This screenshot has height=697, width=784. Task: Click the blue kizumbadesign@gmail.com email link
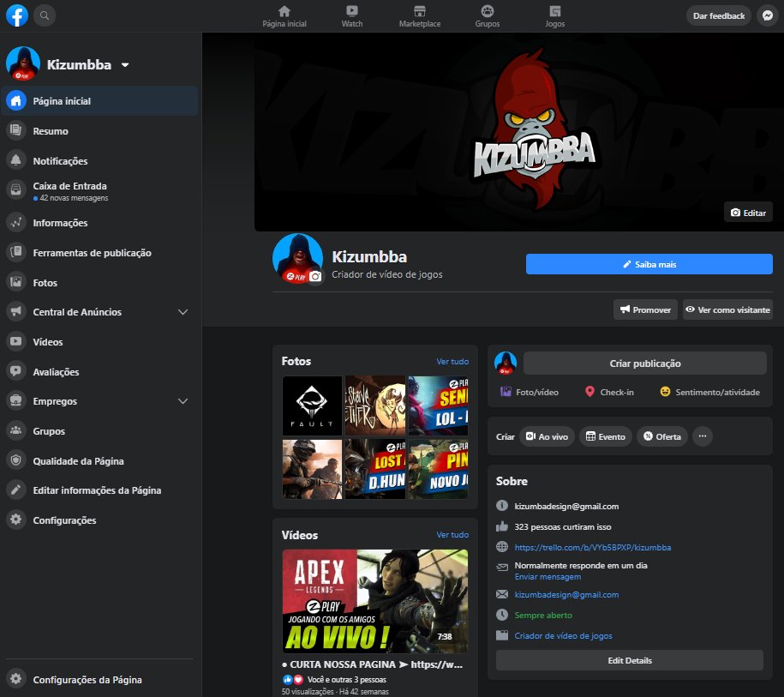coord(566,594)
